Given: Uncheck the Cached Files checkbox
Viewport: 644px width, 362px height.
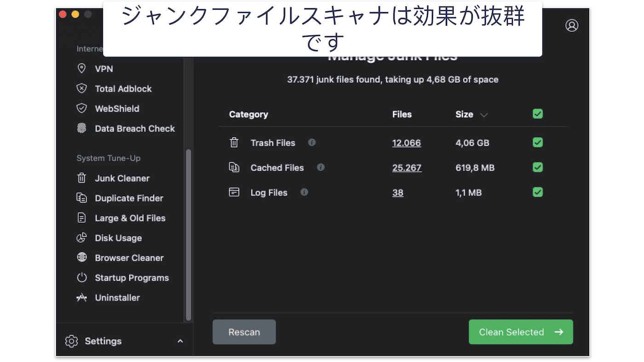Looking at the screenshot, I should [537, 167].
